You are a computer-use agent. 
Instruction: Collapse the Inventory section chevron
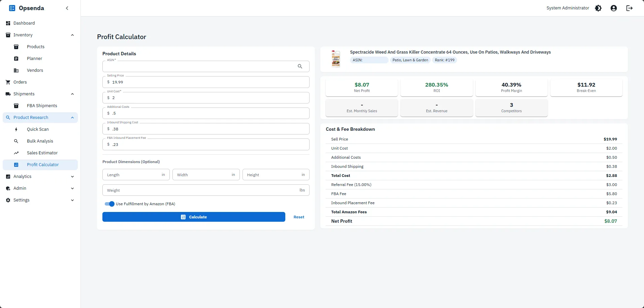(x=72, y=35)
